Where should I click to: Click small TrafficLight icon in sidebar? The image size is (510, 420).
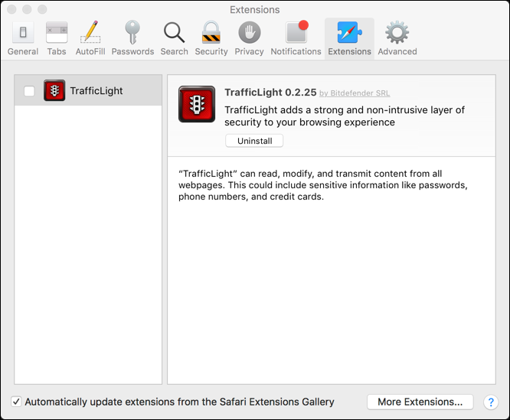(x=54, y=90)
